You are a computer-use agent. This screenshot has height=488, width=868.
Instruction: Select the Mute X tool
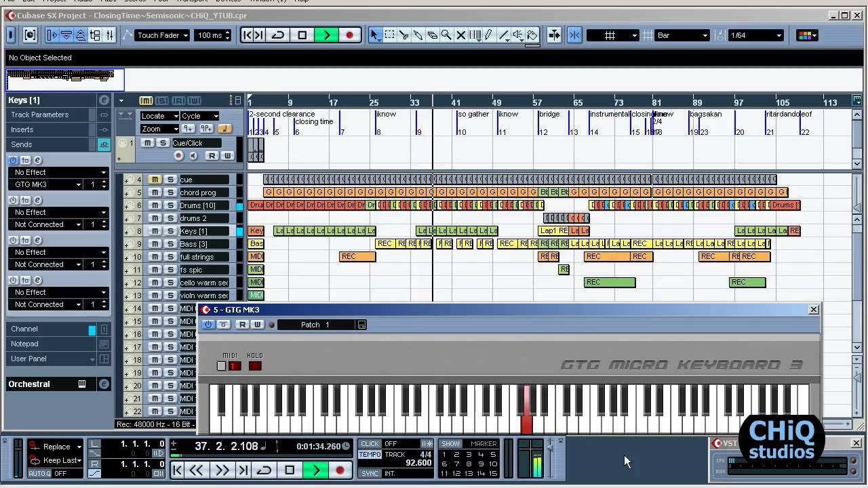click(x=460, y=35)
